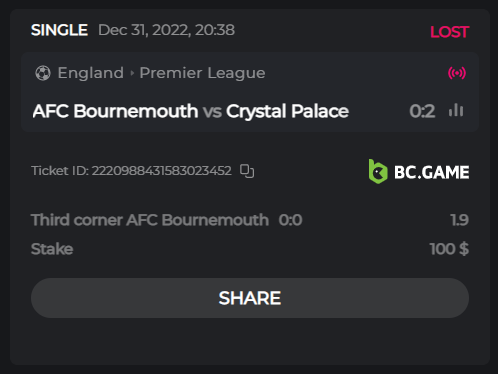
Task: Open the Premier League link
Action: coord(202,73)
